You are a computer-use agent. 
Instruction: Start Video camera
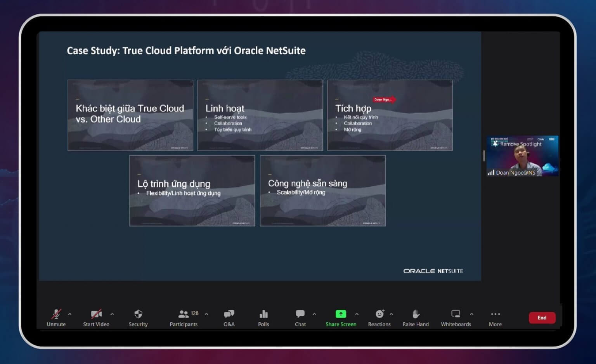click(x=96, y=318)
